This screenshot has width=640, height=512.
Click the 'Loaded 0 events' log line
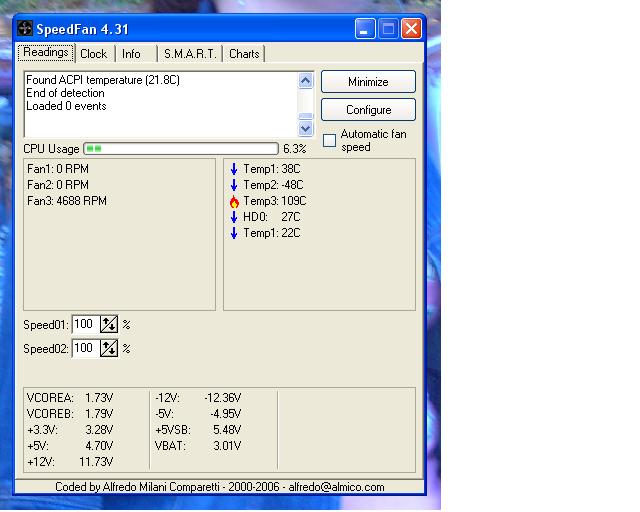tap(66, 106)
